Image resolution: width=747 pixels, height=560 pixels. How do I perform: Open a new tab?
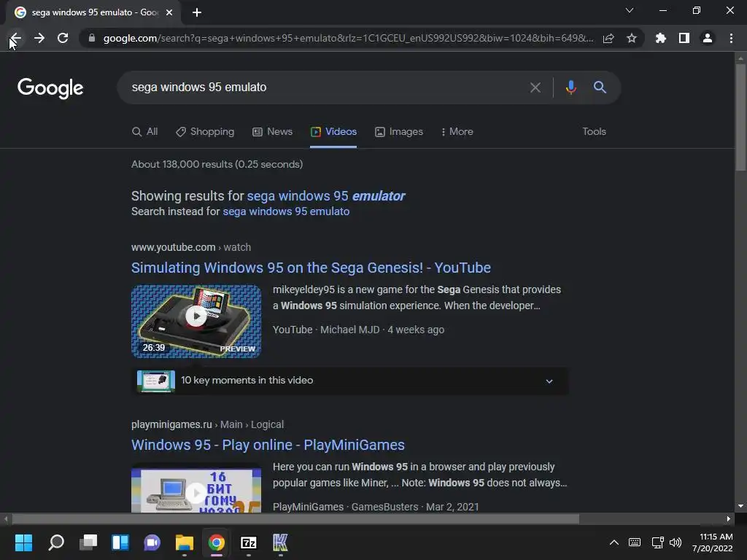click(197, 12)
